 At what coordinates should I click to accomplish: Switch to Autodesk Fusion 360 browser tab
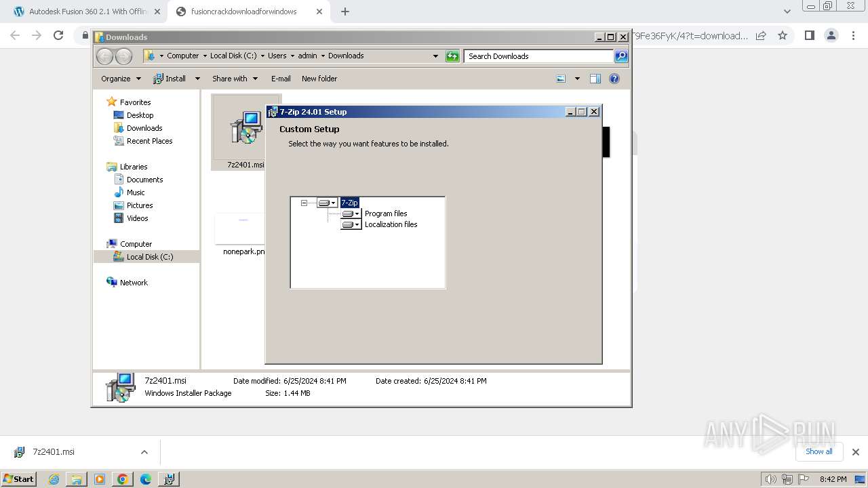click(x=85, y=12)
